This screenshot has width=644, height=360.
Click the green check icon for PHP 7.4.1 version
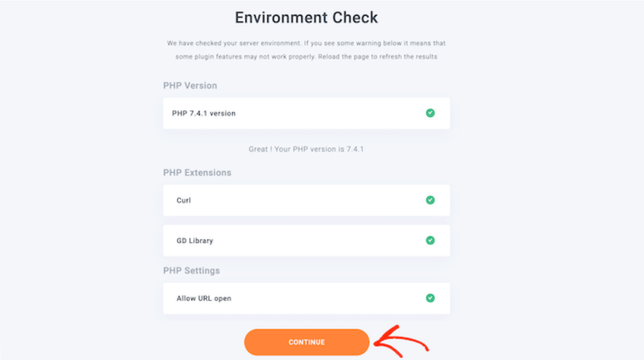tap(430, 113)
